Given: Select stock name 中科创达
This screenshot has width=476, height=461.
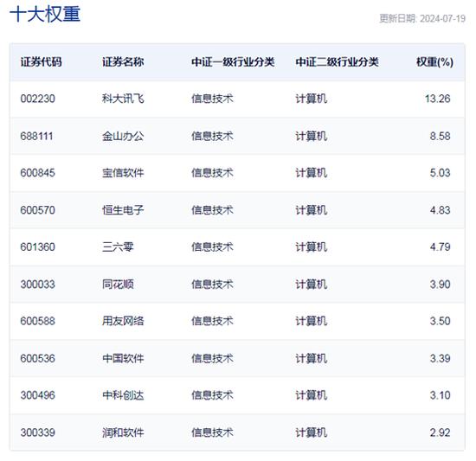Looking at the screenshot, I should click(x=123, y=395).
